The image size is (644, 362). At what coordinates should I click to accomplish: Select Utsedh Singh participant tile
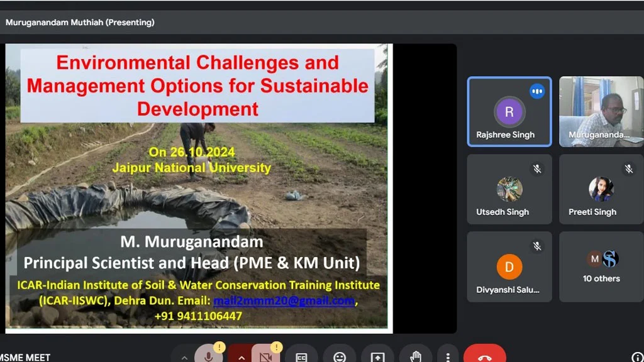[509, 189]
